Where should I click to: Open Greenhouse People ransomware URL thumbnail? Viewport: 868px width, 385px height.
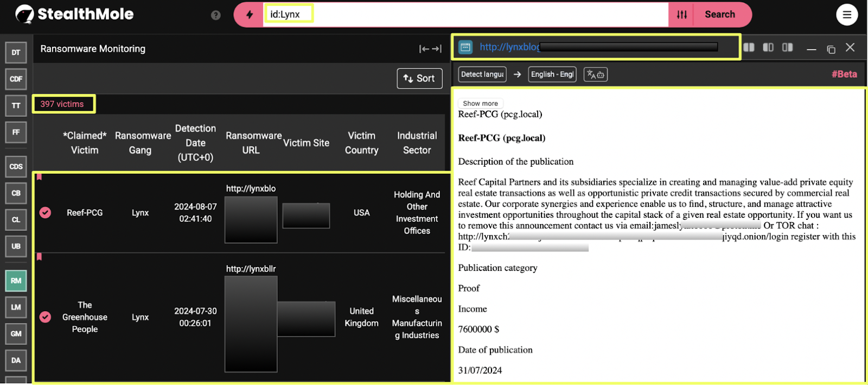pyautogui.click(x=251, y=324)
